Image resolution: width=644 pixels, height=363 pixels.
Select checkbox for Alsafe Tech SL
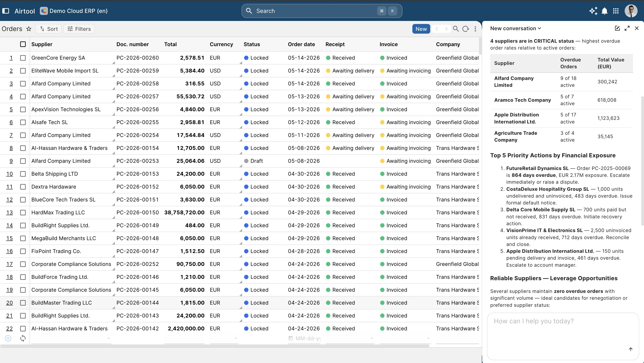(x=23, y=122)
